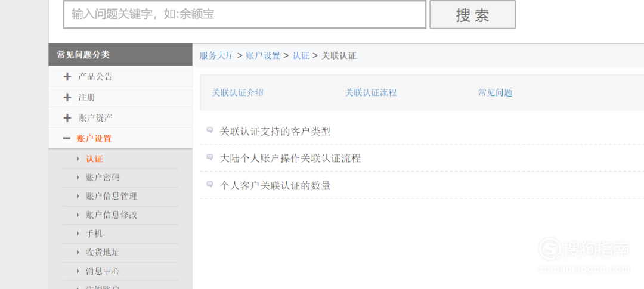The height and width of the screenshot is (289, 644).
Task: Click arrow bullet beside 账户信息管理
Action: 78,196
